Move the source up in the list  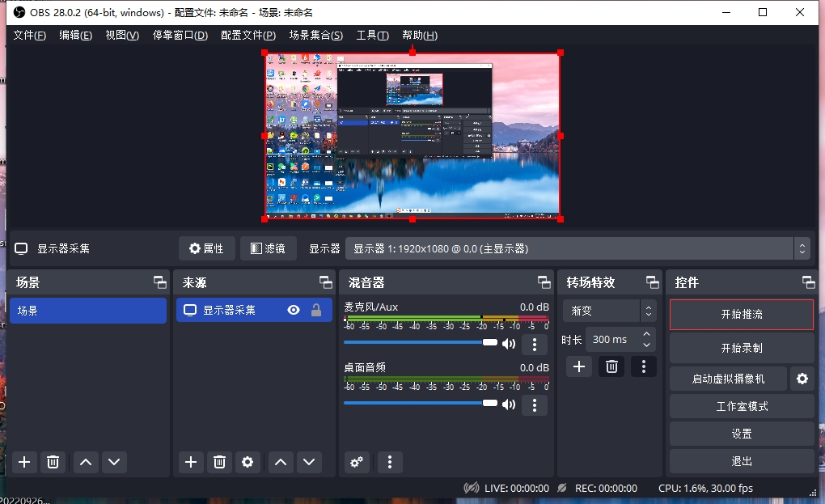pos(280,462)
